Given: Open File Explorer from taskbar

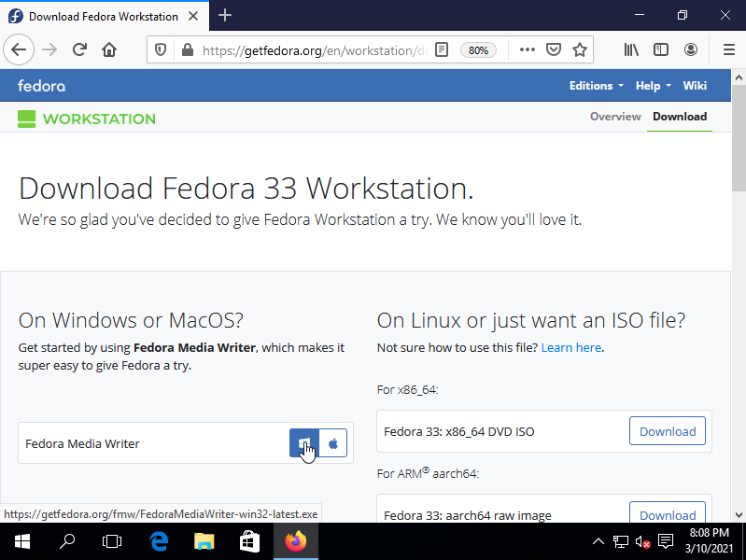Looking at the screenshot, I should [x=204, y=541].
